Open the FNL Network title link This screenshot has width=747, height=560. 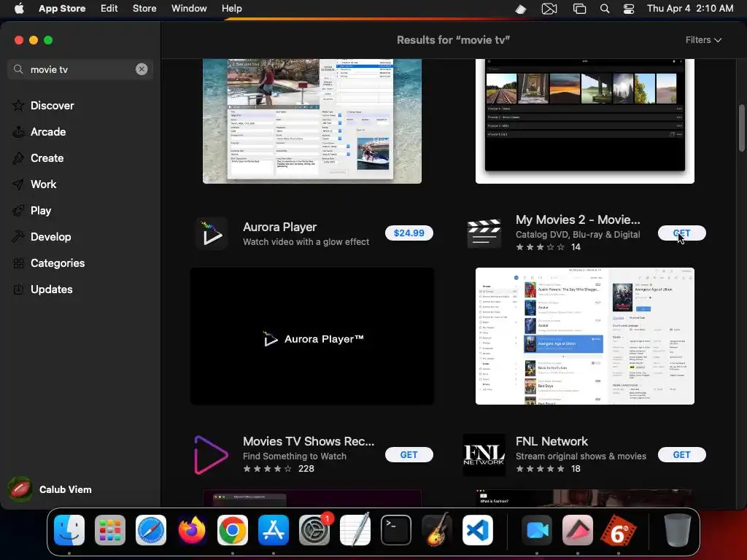click(x=551, y=441)
